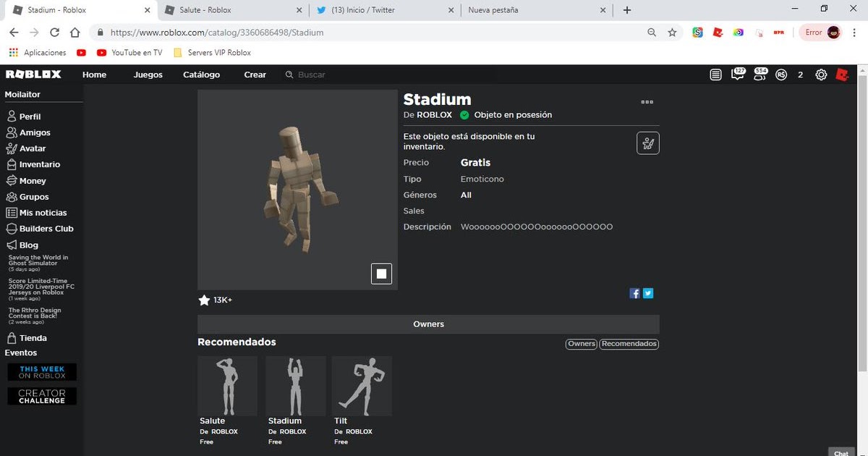Image resolution: width=868 pixels, height=456 pixels.
Task: Click the favorite star icon
Action: point(204,300)
